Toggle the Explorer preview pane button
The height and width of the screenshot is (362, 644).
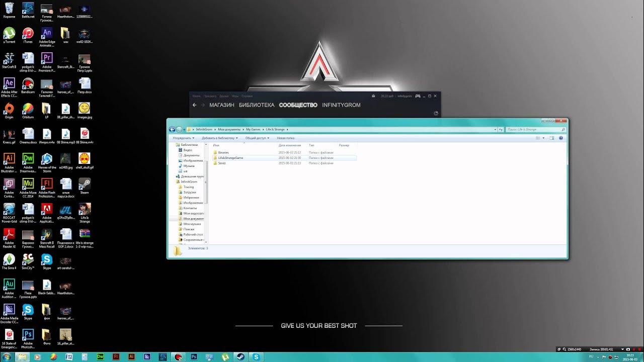552,138
